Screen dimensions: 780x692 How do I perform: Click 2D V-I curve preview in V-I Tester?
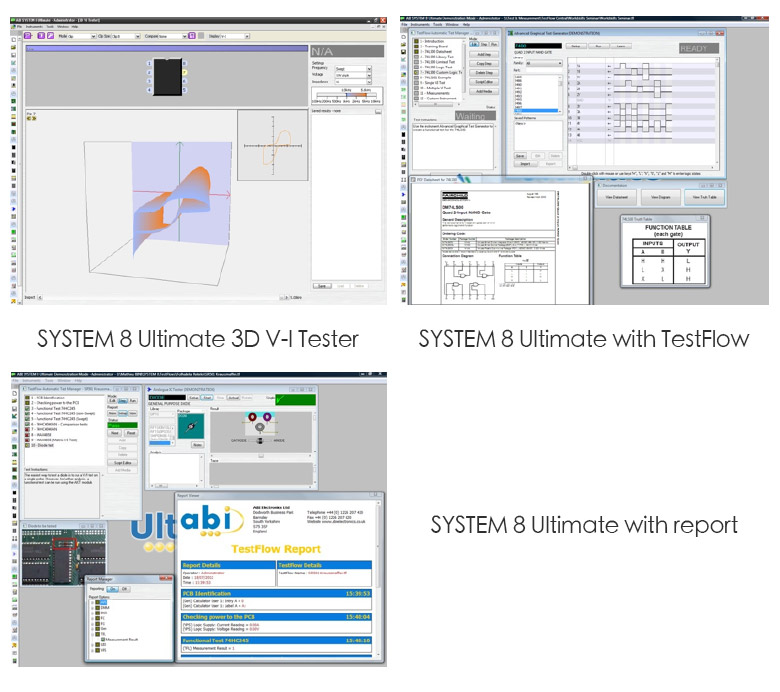(273, 145)
